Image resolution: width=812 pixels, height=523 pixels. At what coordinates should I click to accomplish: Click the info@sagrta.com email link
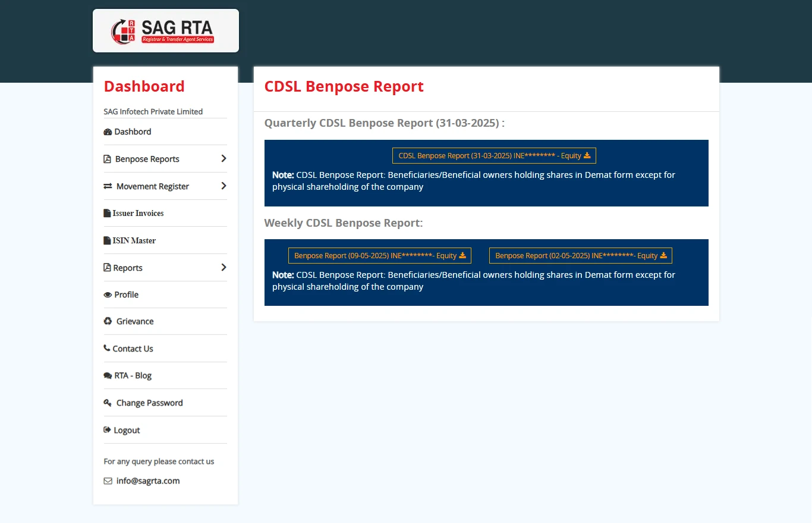pyautogui.click(x=148, y=481)
